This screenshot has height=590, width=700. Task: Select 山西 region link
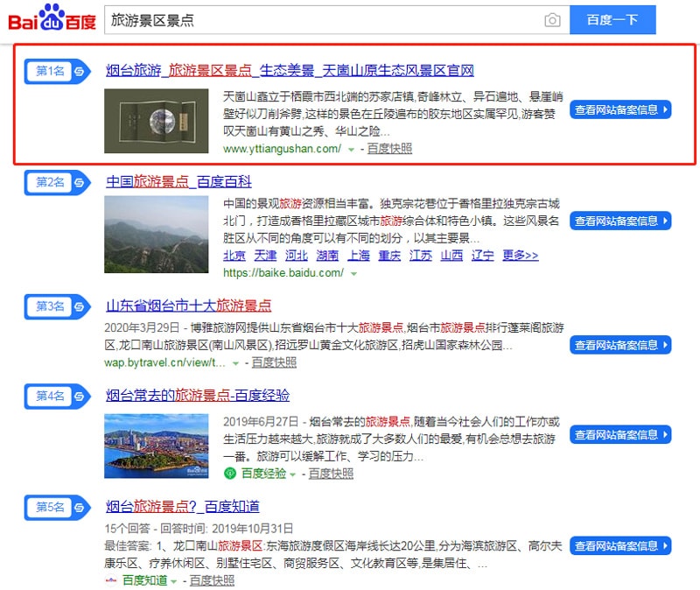point(451,256)
